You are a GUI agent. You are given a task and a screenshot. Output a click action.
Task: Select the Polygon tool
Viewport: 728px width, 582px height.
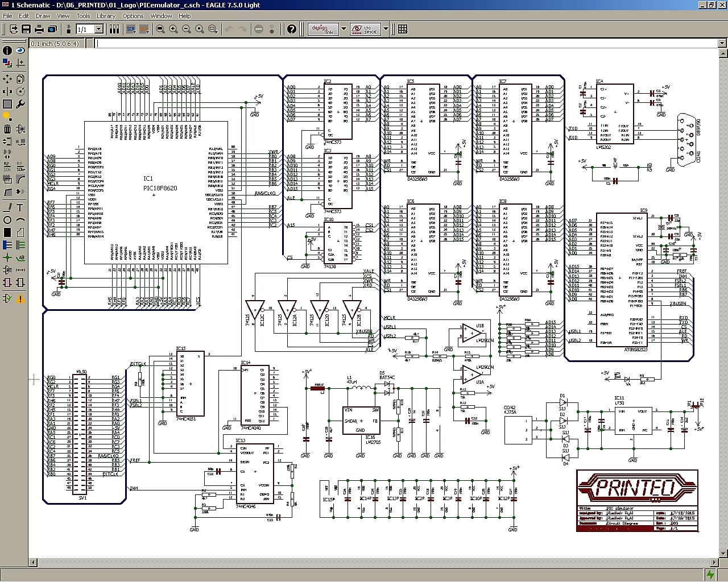20,232
